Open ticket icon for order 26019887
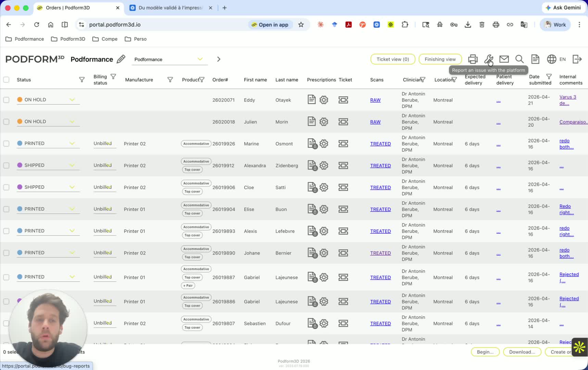 click(x=343, y=277)
